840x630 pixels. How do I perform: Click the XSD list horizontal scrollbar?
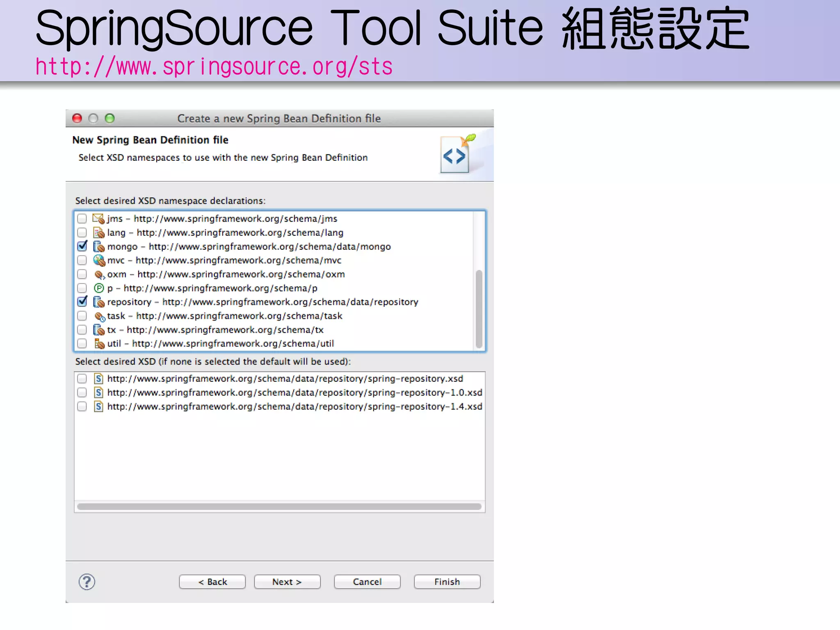pos(279,507)
